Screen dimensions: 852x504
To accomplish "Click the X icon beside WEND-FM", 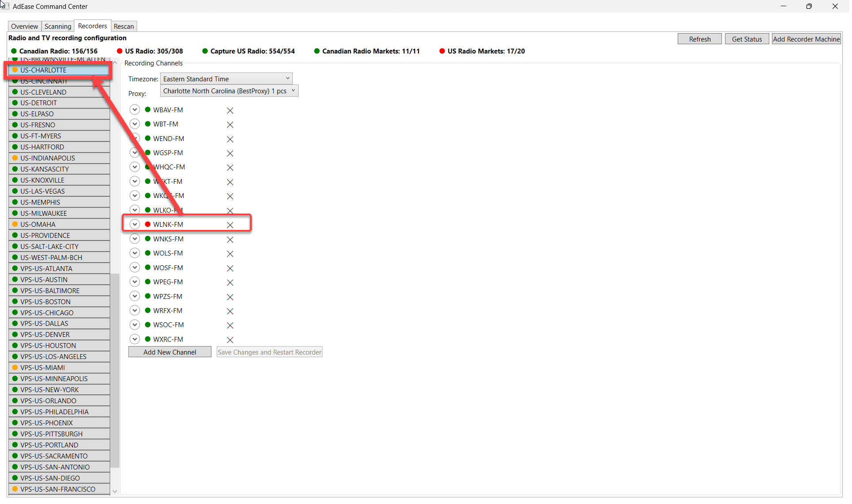I will 230,139.
